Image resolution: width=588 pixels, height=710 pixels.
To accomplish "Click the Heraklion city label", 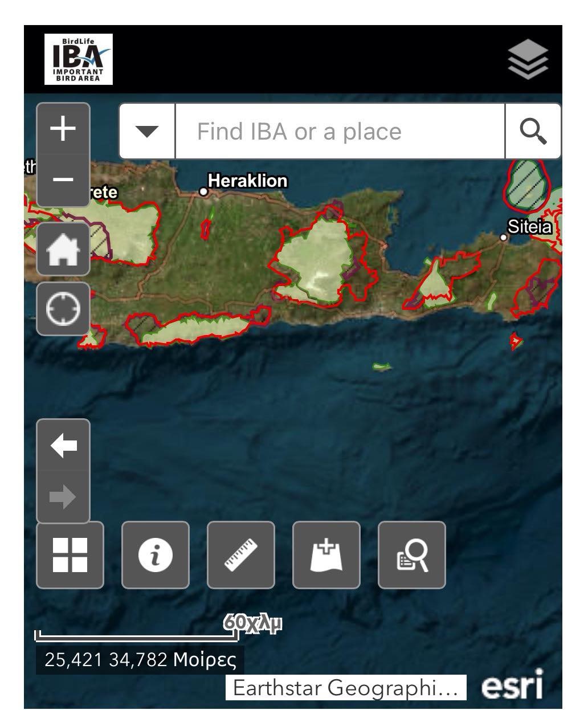I will (247, 181).
